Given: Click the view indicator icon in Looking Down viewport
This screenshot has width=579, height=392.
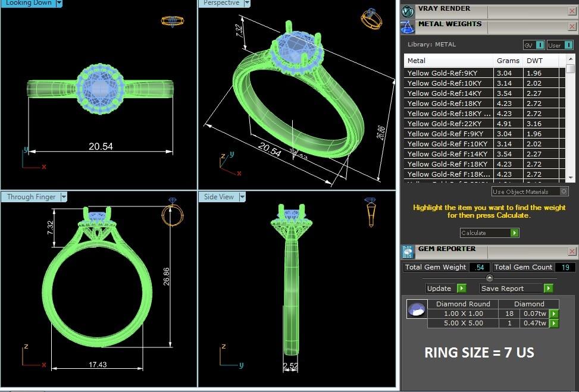Looking at the screenshot, I should [171, 21].
